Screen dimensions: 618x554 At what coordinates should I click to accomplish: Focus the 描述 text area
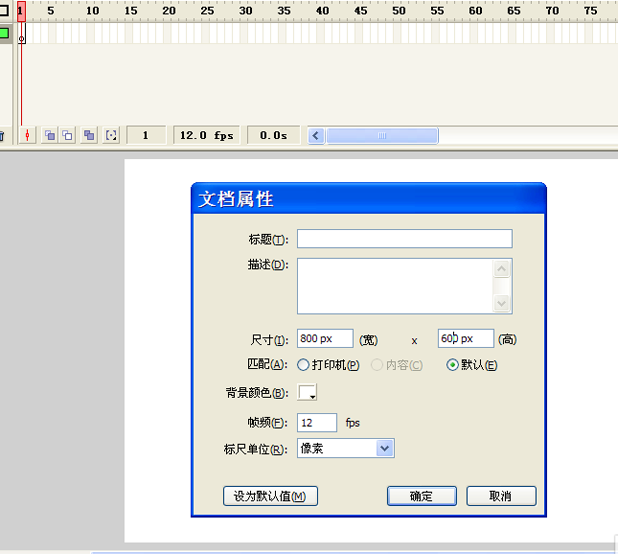point(395,286)
